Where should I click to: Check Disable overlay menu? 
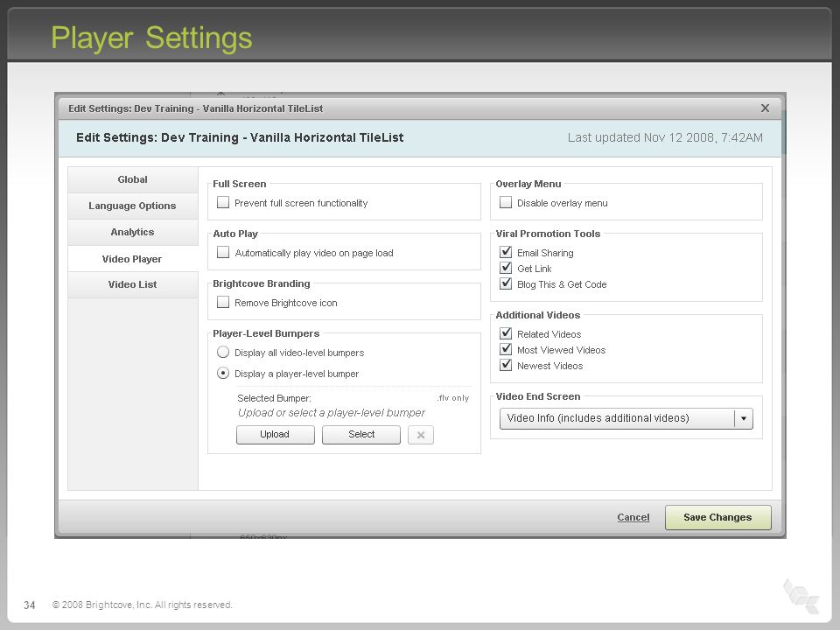506,202
